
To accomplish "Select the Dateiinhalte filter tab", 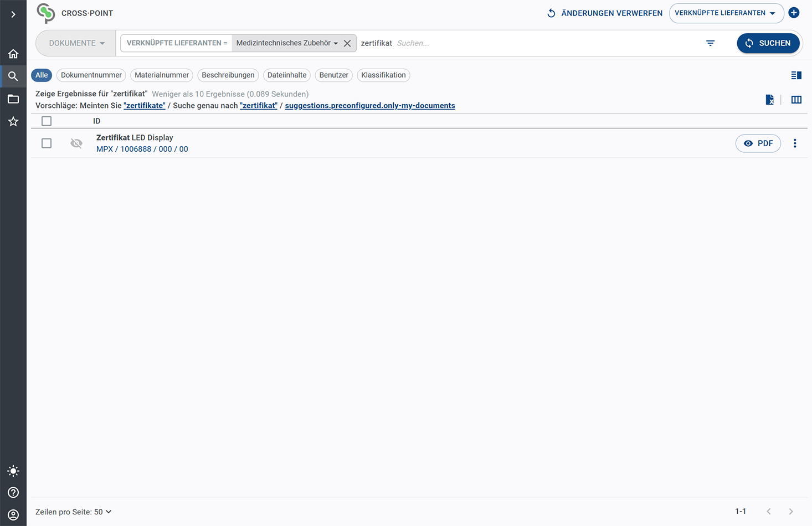I will 286,75.
